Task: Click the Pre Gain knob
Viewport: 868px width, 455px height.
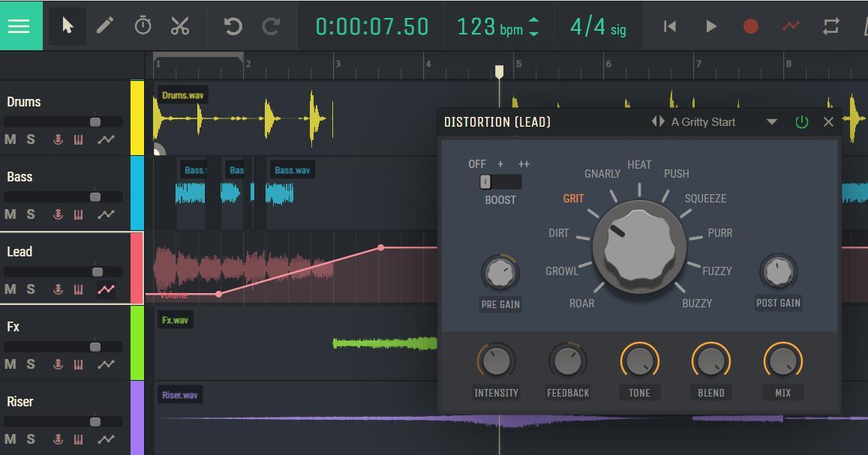Action: 500,273
